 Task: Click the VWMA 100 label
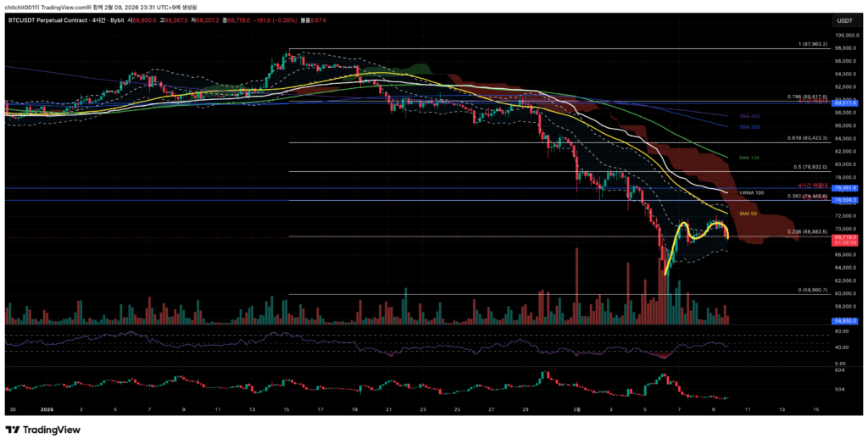click(x=751, y=192)
